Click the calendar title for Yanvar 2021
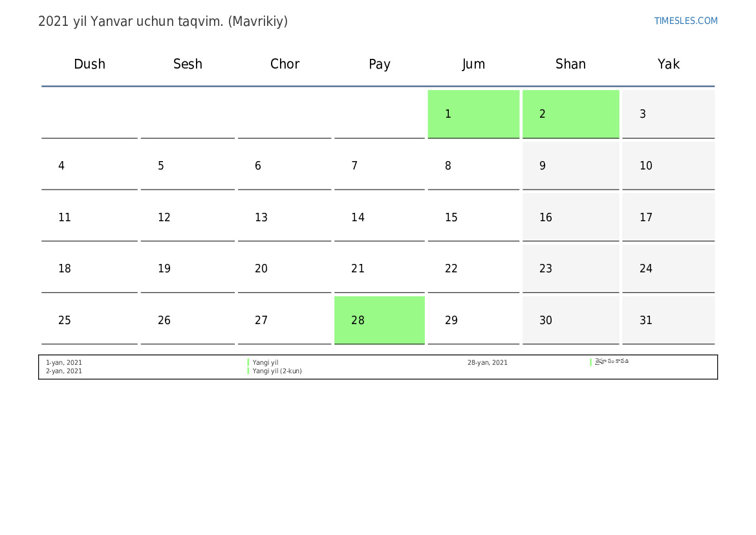Image resolution: width=756 pixels, height=535 pixels. [x=163, y=21]
